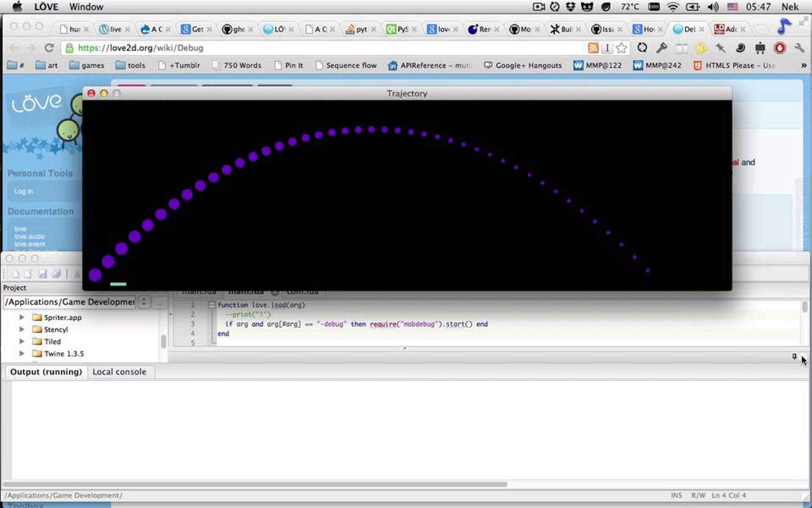Click the US flag input source icon
The image size is (812, 508).
pyautogui.click(x=732, y=7)
